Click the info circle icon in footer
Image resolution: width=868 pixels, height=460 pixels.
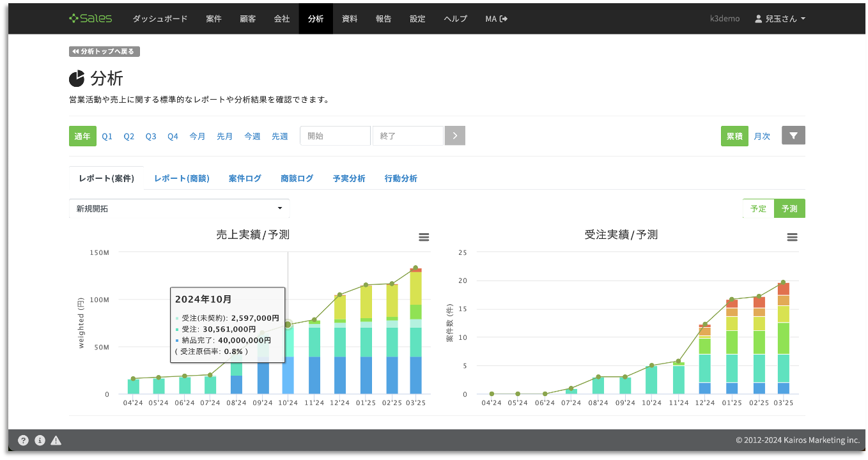click(x=40, y=440)
